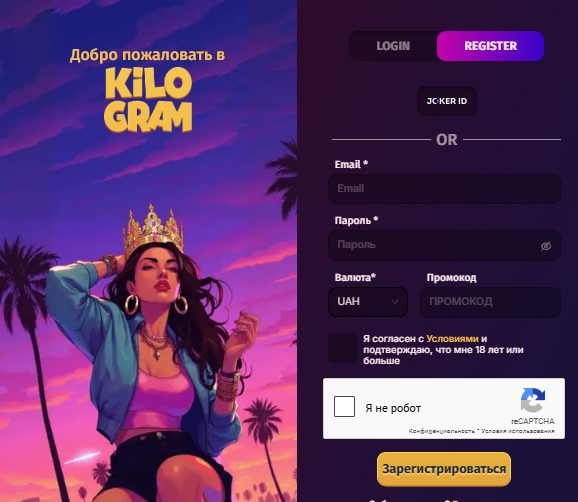578x502 pixels.
Task: Click the JOKER ID sign-up button
Action: coord(447,101)
